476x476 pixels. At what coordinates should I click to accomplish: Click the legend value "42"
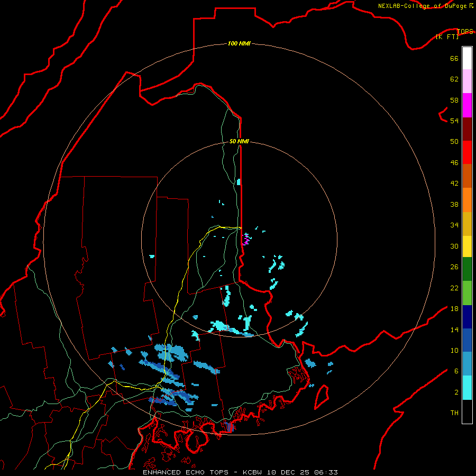pos(454,183)
